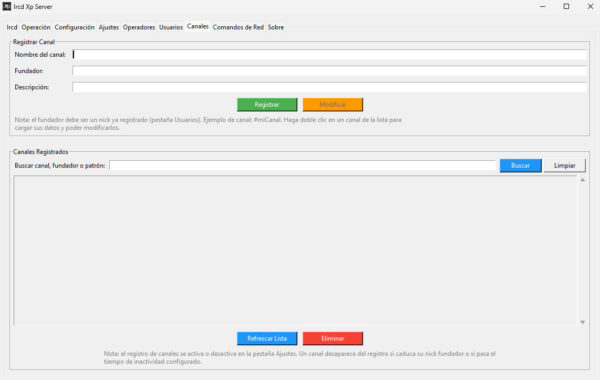The image size is (600, 380).
Task: Maximize the Ircd Xp Server window
Action: pos(566,7)
